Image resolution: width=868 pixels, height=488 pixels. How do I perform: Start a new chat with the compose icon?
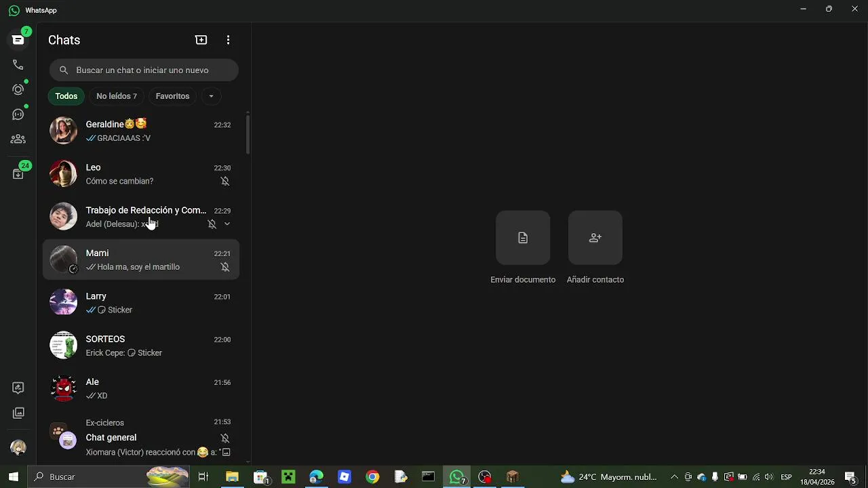point(201,40)
